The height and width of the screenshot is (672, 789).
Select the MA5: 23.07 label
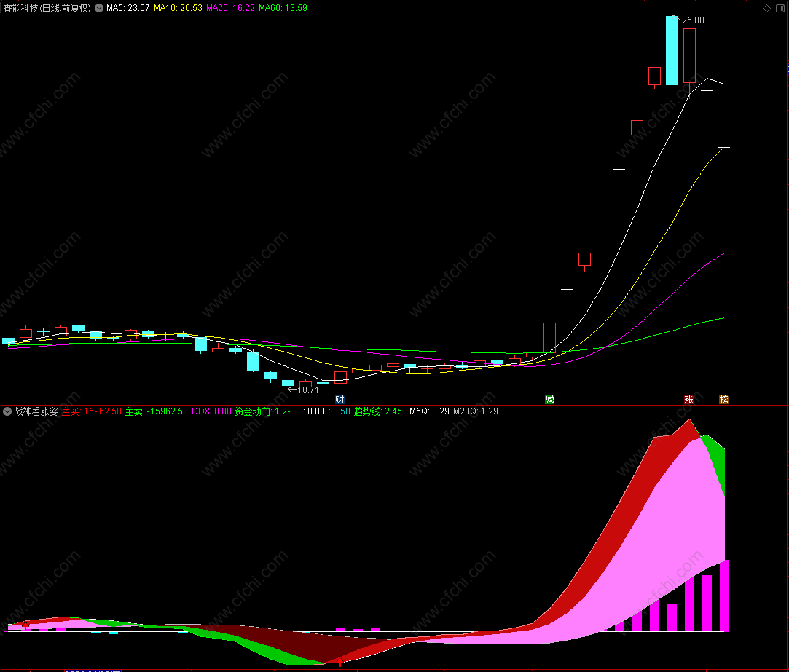(x=127, y=8)
